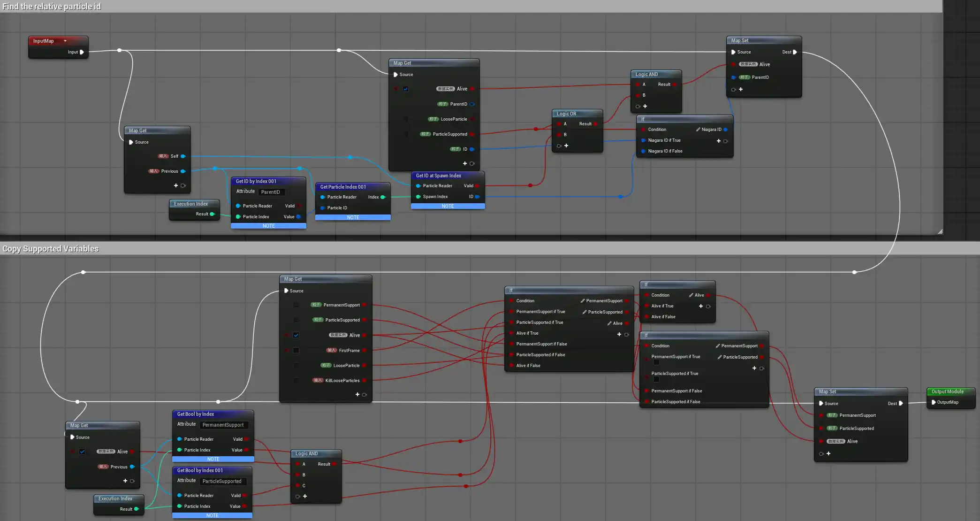This screenshot has width=980, height=521.
Task: Click add-pin plus on Logic OR node
Action: pyautogui.click(x=566, y=146)
